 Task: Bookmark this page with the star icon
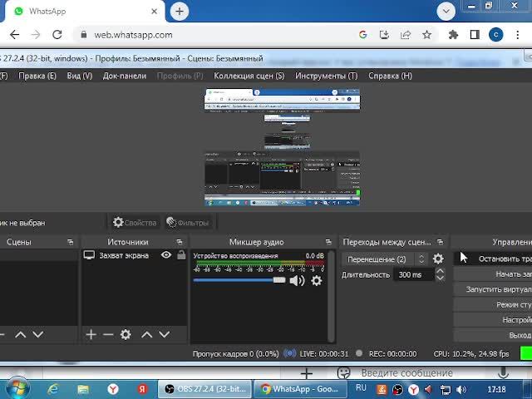pyautogui.click(x=426, y=35)
